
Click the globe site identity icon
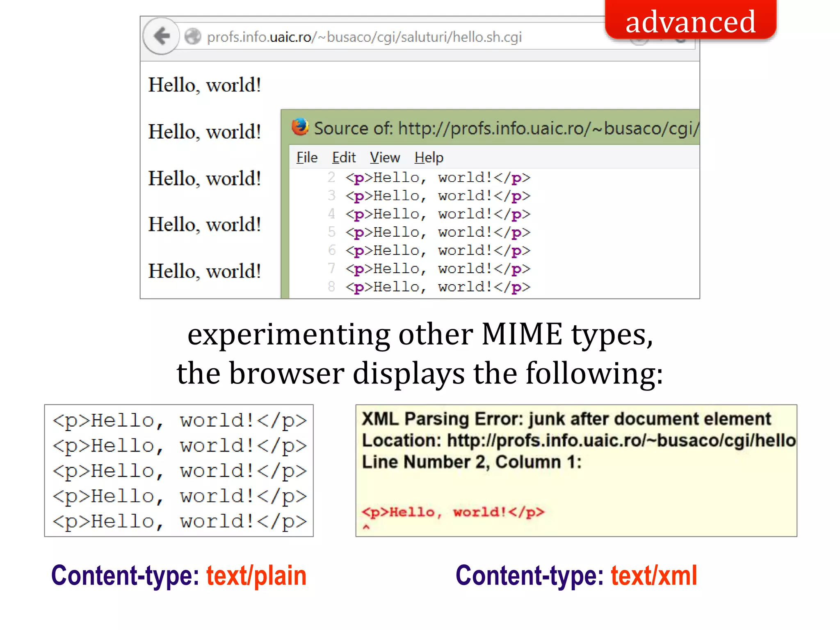point(192,37)
